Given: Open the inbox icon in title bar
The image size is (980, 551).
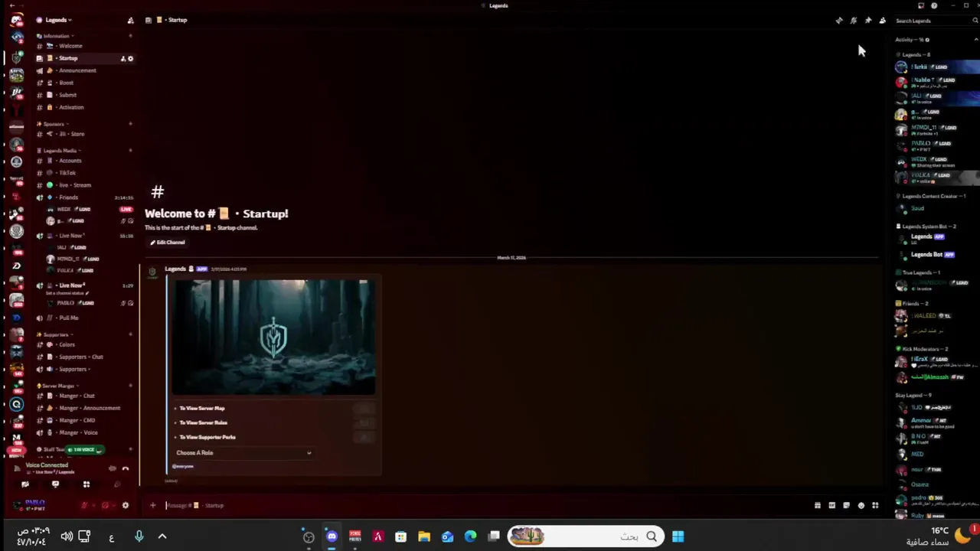Looking at the screenshot, I should click(x=920, y=5).
